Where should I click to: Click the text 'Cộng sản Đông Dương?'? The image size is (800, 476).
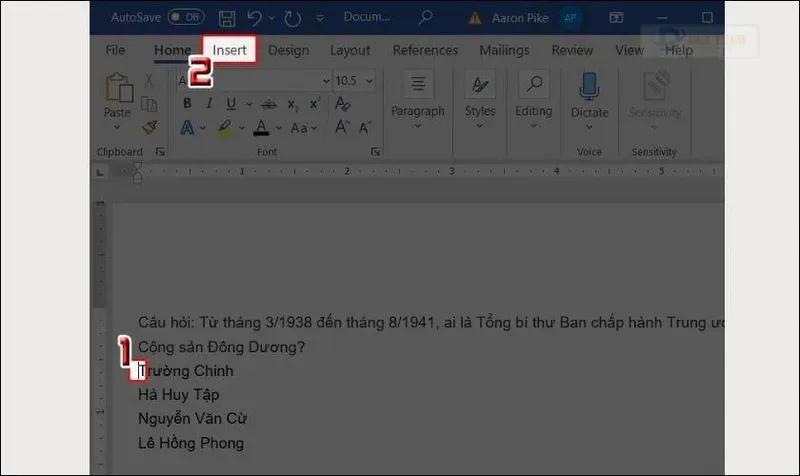tap(221, 347)
